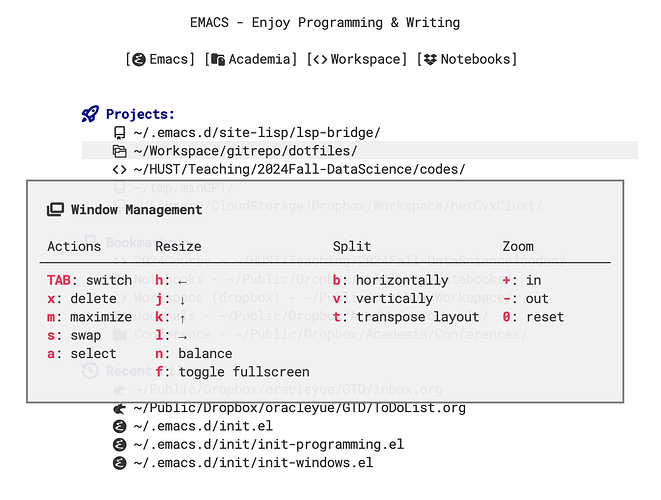Image resolution: width=661 pixels, height=500 pixels.
Task: Choose 'm: maximize' window action
Action: click(89, 317)
